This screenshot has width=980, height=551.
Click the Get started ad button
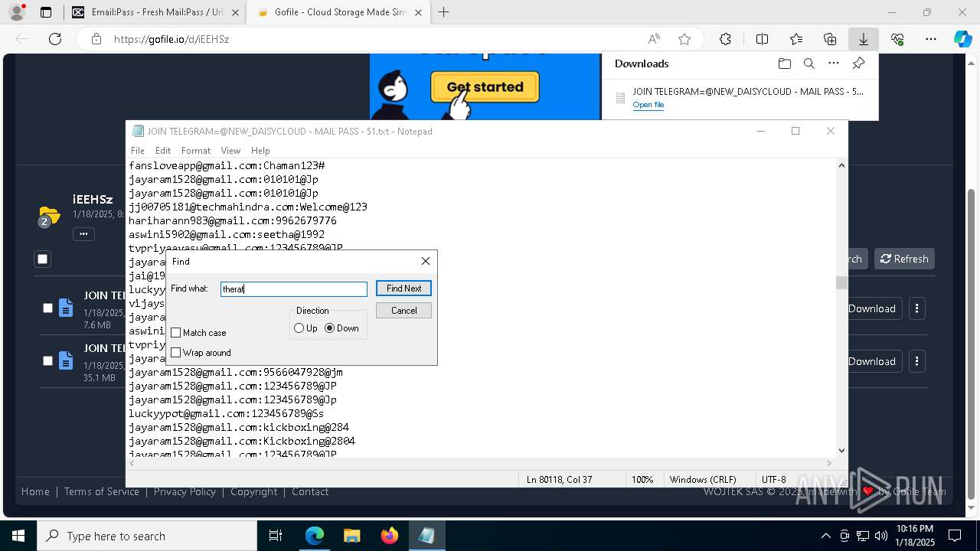[485, 87]
